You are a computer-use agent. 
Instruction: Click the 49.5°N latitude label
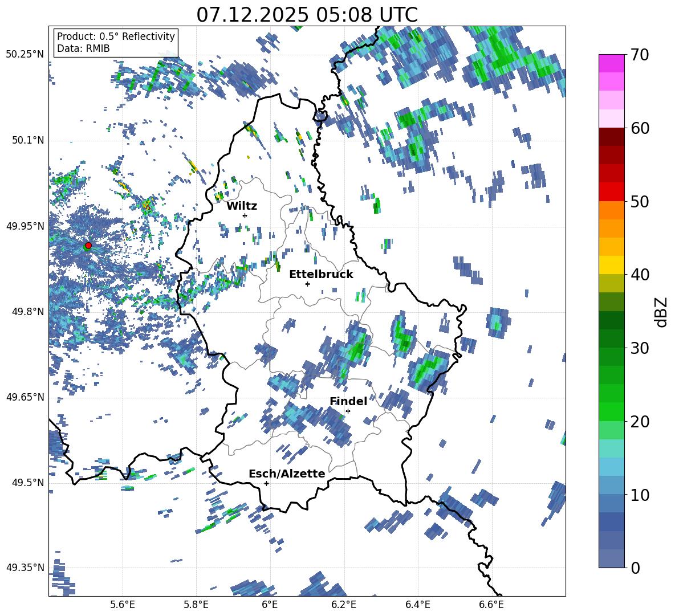click(28, 482)
